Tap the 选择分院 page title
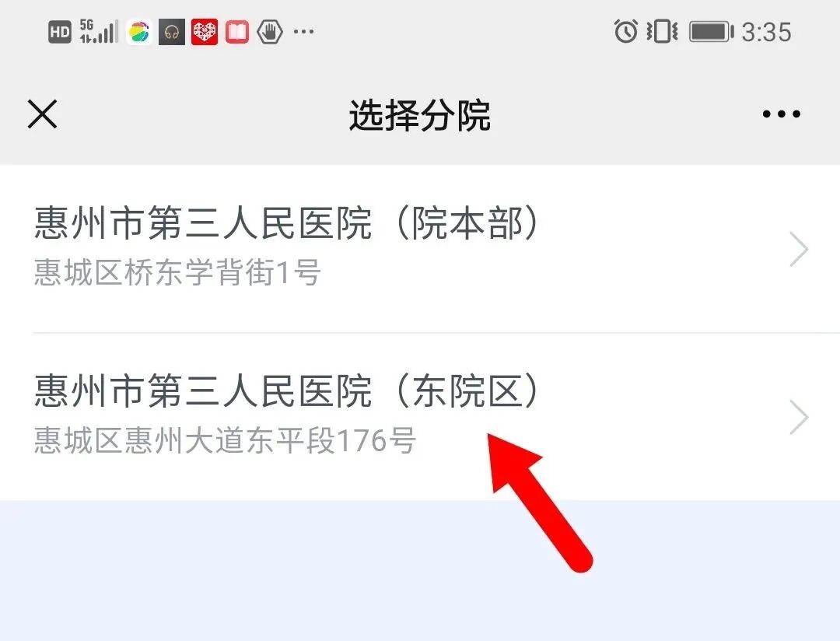 [420, 114]
